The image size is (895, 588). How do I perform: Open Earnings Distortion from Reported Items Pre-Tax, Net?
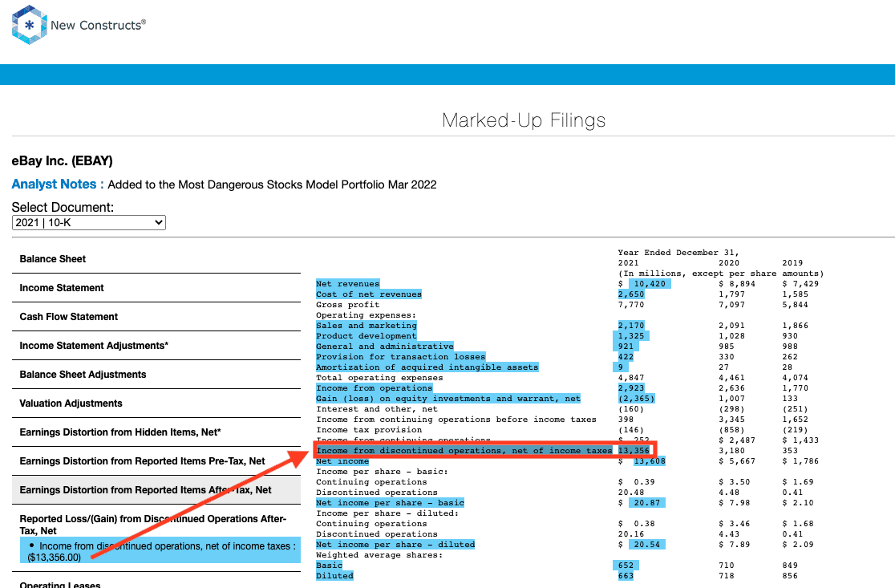[x=142, y=460]
